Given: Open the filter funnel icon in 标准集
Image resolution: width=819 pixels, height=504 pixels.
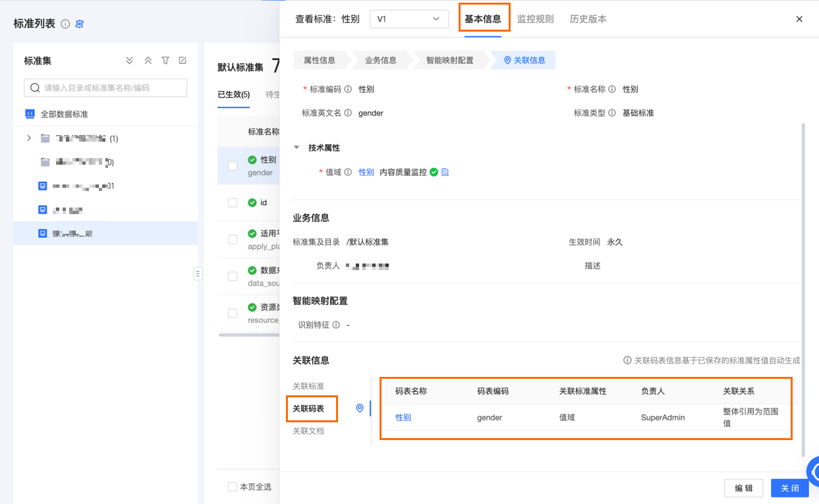Looking at the screenshot, I should pyautogui.click(x=165, y=61).
